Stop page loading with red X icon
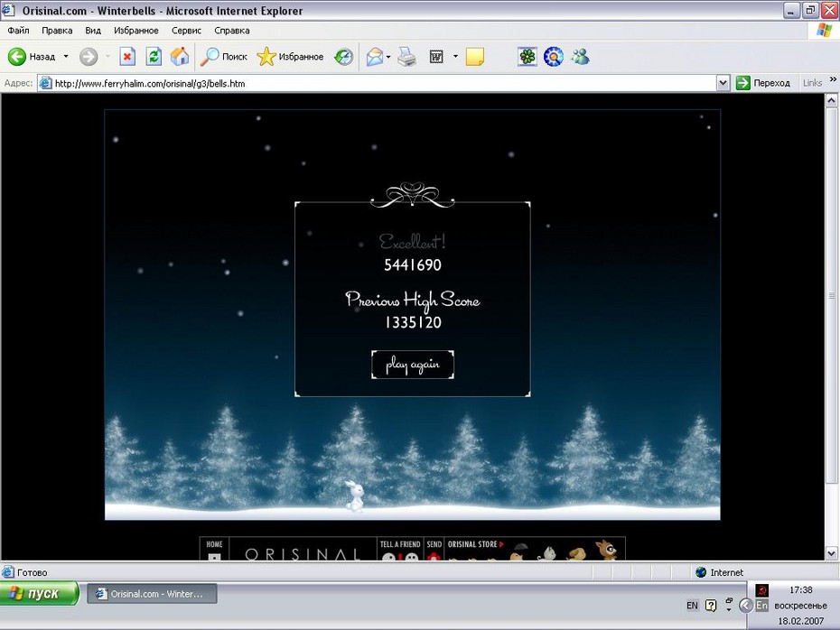840x630 pixels. click(127, 56)
